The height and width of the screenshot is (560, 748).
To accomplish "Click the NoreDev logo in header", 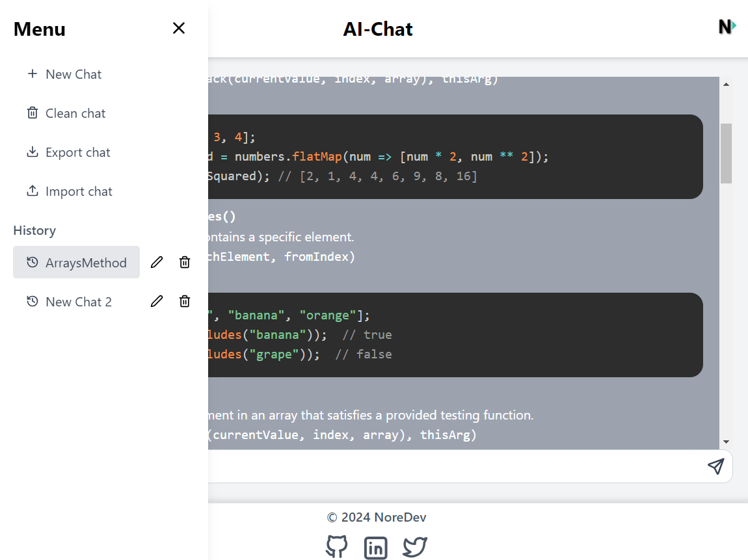I will pyautogui.click(x=727, y=27).
